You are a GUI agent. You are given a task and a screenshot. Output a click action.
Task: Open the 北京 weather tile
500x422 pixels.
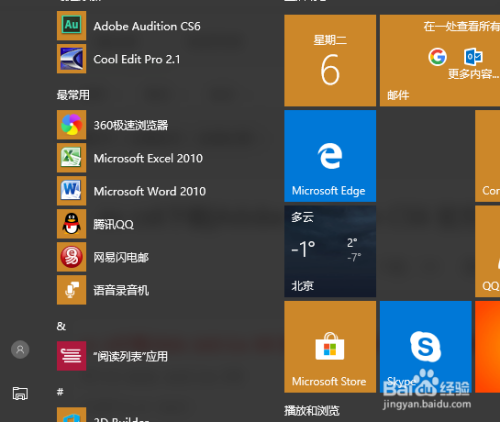pos(330,251)
